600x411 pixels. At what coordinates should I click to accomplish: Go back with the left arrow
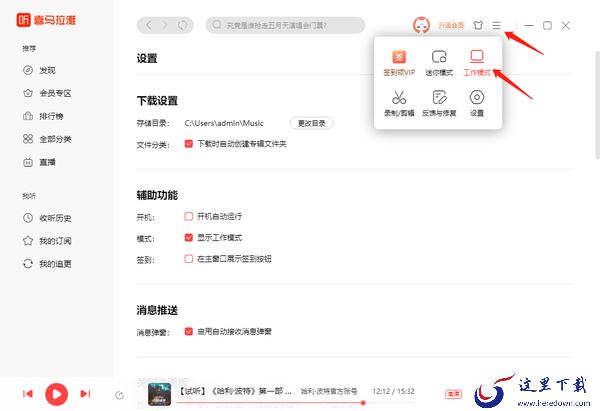[149, 25]
